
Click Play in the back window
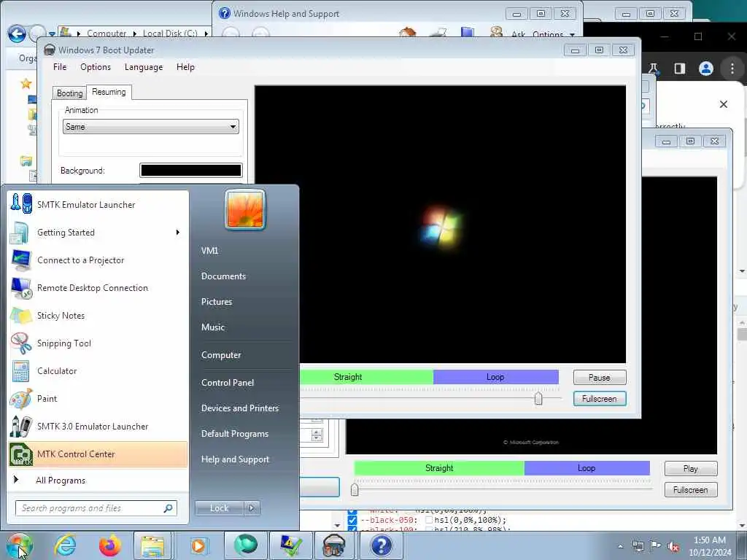coord(690,469)
